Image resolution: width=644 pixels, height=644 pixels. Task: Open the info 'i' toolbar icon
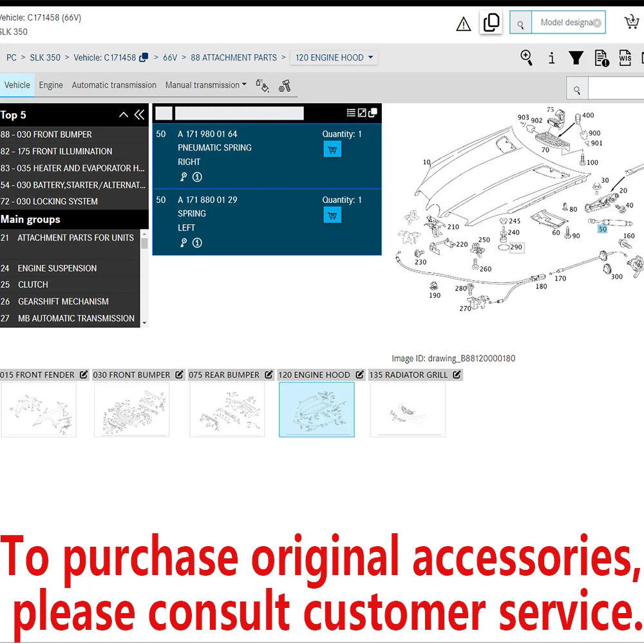[x=552, y=58]
